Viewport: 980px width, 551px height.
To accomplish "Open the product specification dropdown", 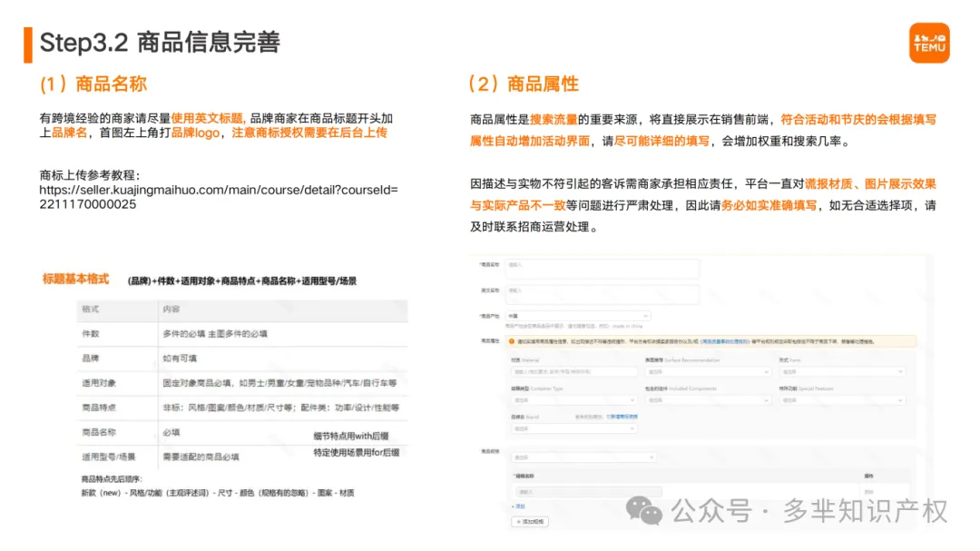I will tap(583, 458).
